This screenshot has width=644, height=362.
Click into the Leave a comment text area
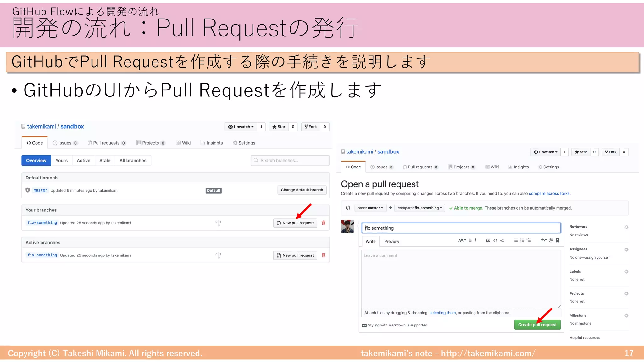[x=461, y=279]
